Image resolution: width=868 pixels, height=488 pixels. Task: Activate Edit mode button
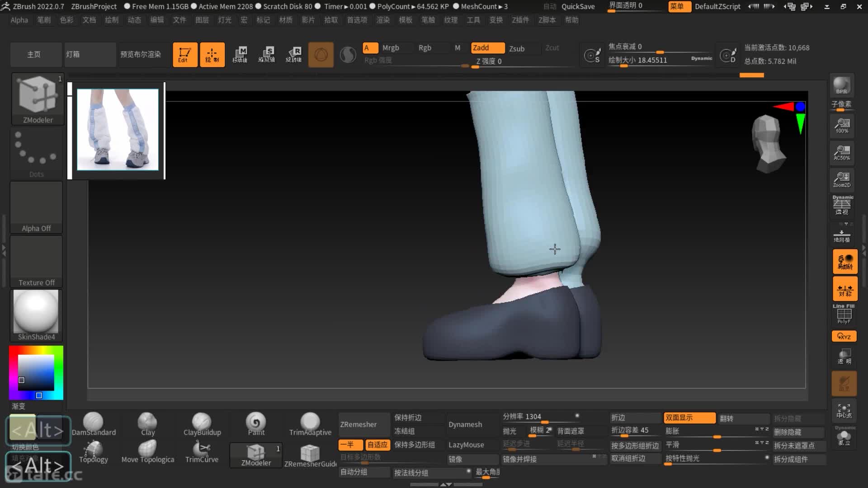pyautogui.click(x=185, y=55)
